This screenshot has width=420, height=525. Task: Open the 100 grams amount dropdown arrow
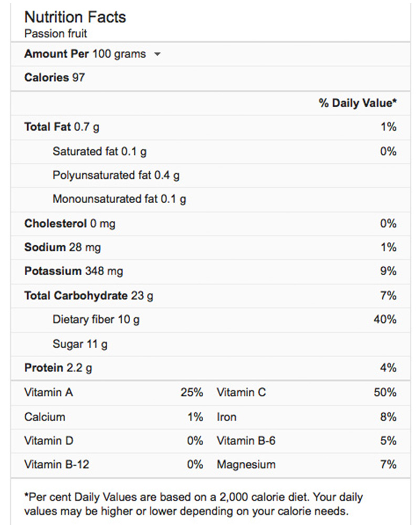(x=157, y=54)
